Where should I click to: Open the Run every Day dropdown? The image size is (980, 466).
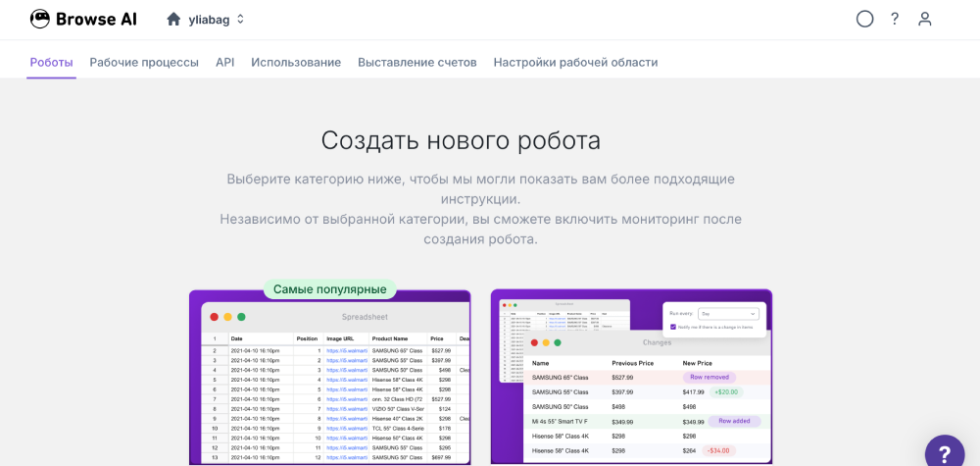(x=728, y=314)
